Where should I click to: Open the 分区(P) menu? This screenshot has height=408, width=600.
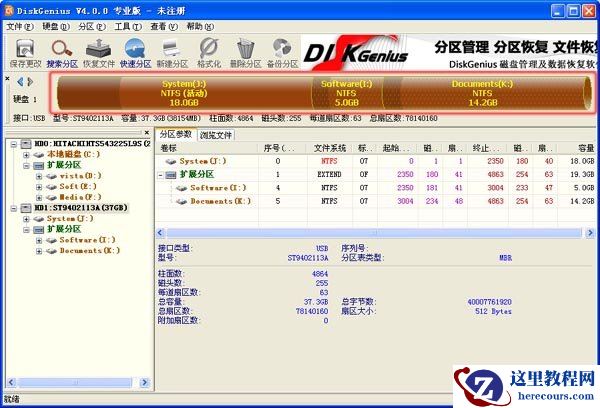point(92,26)
